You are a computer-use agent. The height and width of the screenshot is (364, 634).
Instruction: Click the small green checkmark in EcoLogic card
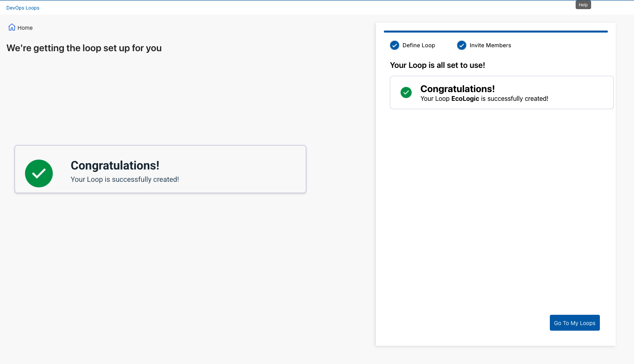tap(406, 92)
